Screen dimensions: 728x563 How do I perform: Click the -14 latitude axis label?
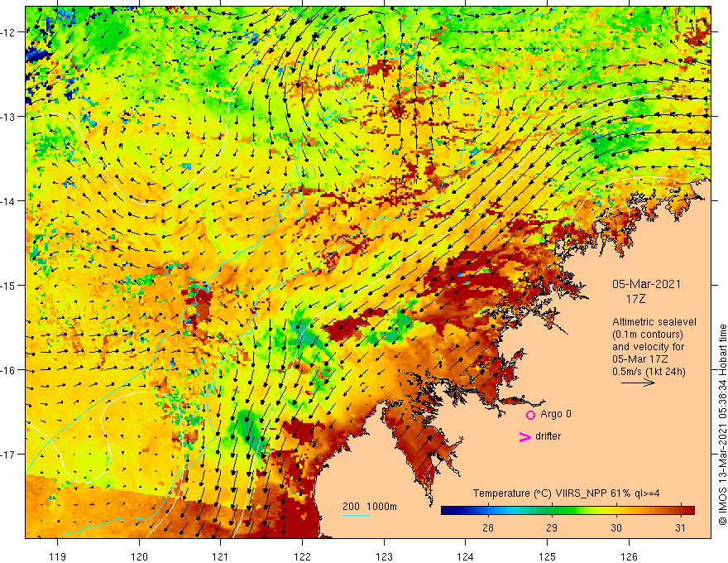(8, 201)
